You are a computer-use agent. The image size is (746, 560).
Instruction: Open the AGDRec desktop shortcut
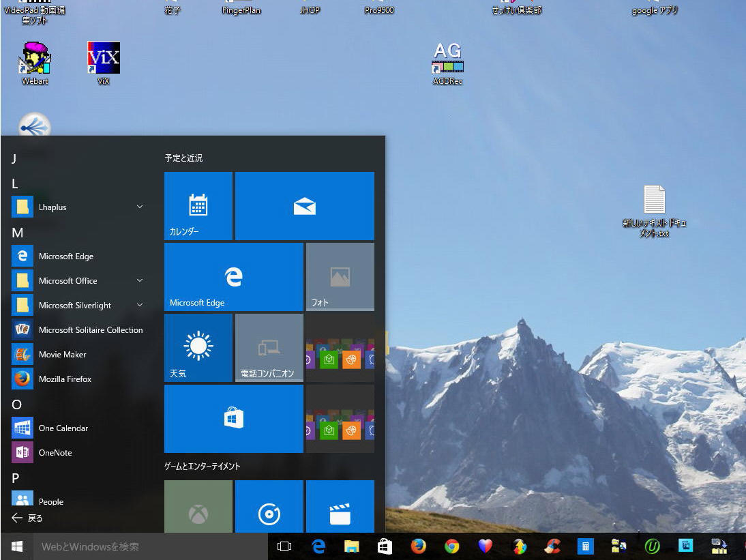point(447,63)
